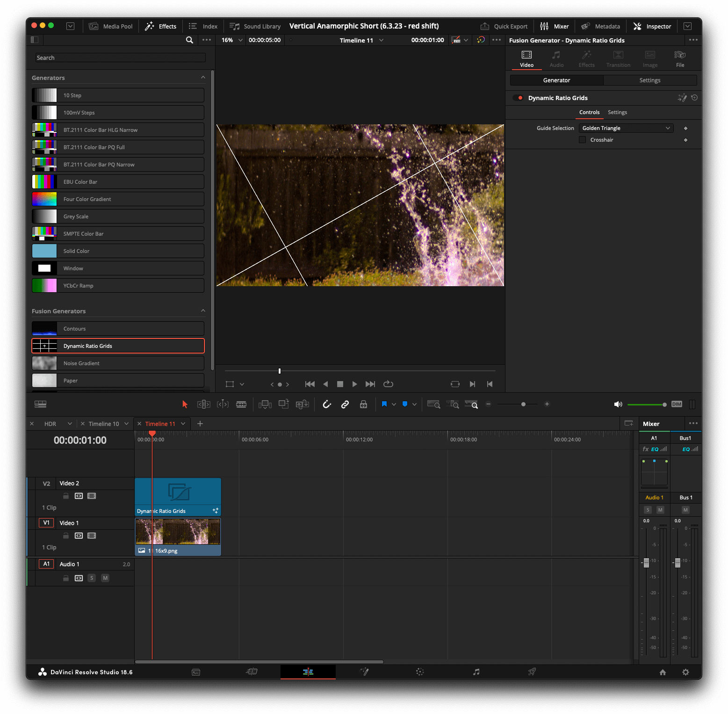Switch to the Controls sub-tab

coord(589,112)
